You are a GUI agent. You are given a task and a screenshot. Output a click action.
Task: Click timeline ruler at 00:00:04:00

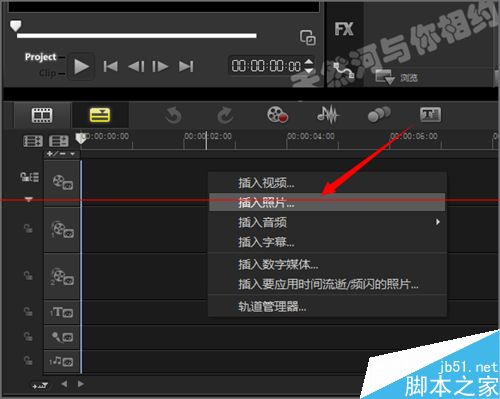[311, 136]
